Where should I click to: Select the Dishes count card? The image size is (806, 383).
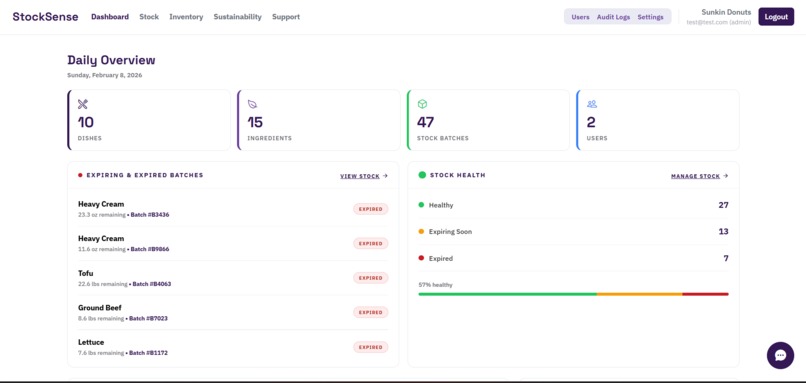149,120
